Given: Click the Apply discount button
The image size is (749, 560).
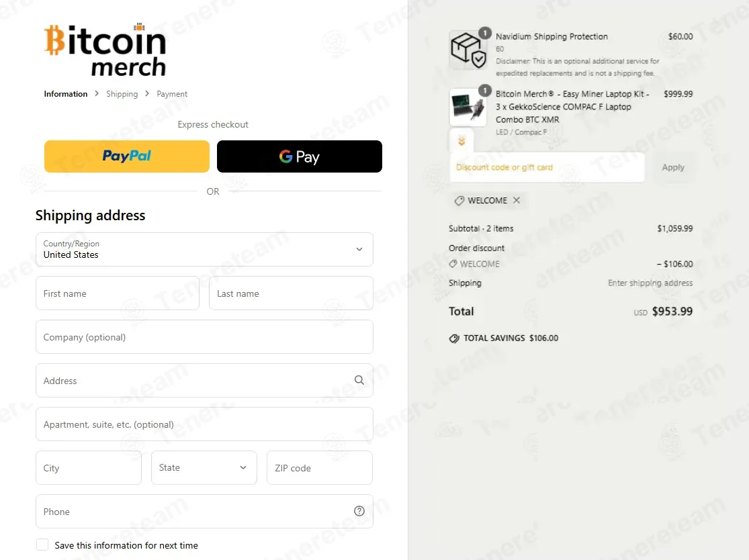Looking at the screenshot, I should click(673, 167).
